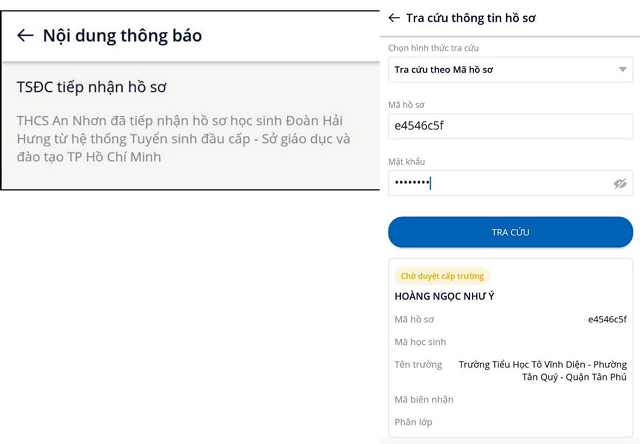This screenshot has height=444, width=640.
Task: Click the Mã hồ sơ input field
Action: 510,126
